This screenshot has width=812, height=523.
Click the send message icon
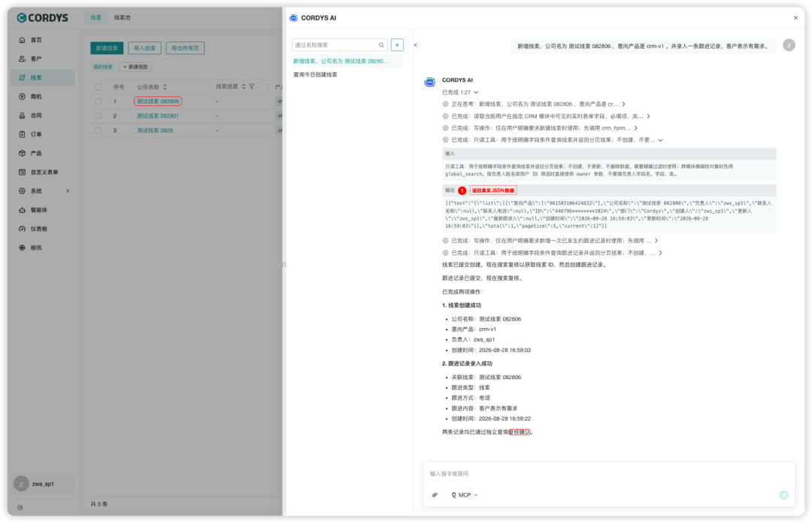pos(784,495)
